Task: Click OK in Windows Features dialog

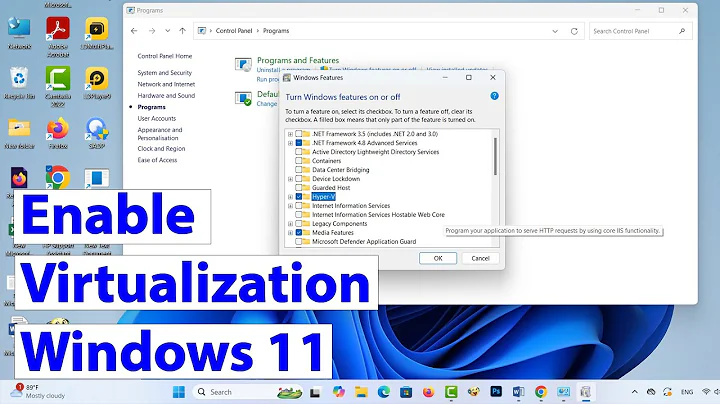Action: 438,258
